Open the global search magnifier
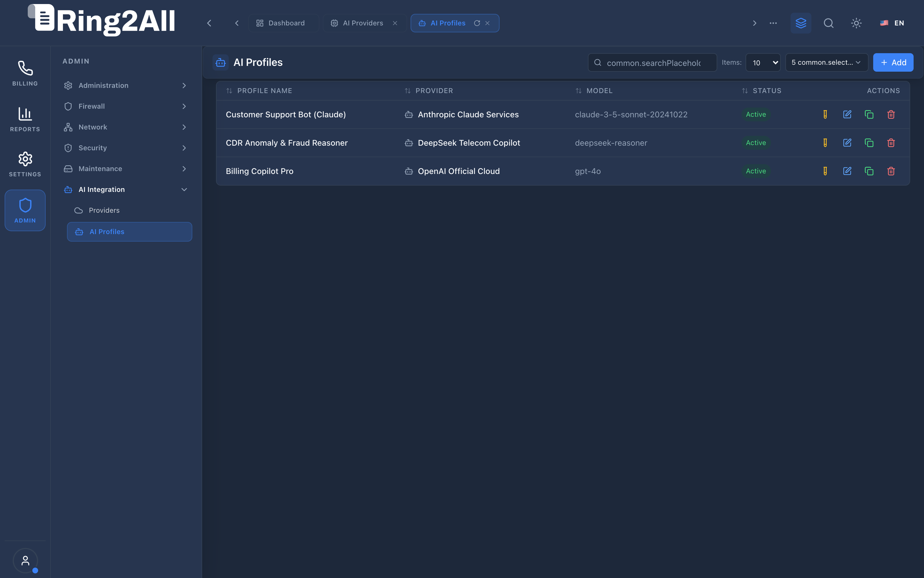This screenshot has height=578, width=924. [828, 23]
